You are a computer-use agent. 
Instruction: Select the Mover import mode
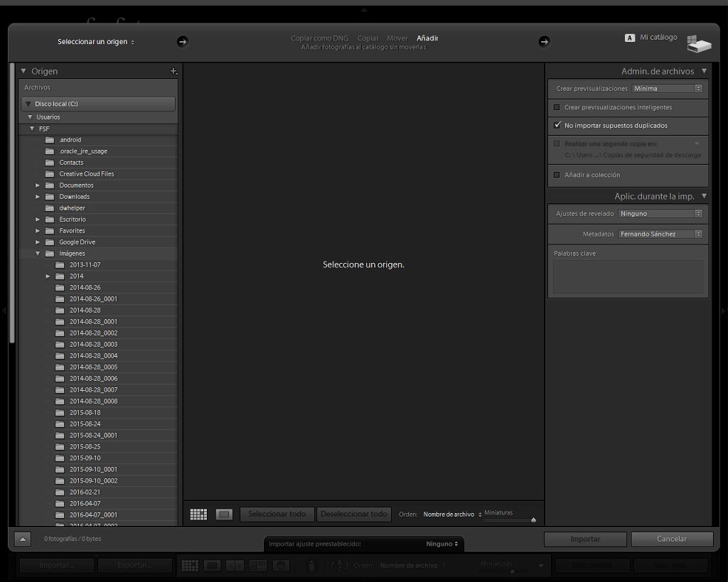point(397,38)
